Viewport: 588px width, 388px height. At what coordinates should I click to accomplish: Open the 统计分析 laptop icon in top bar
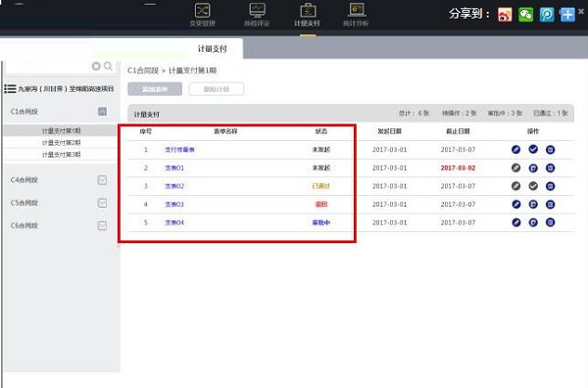(357, 10)
